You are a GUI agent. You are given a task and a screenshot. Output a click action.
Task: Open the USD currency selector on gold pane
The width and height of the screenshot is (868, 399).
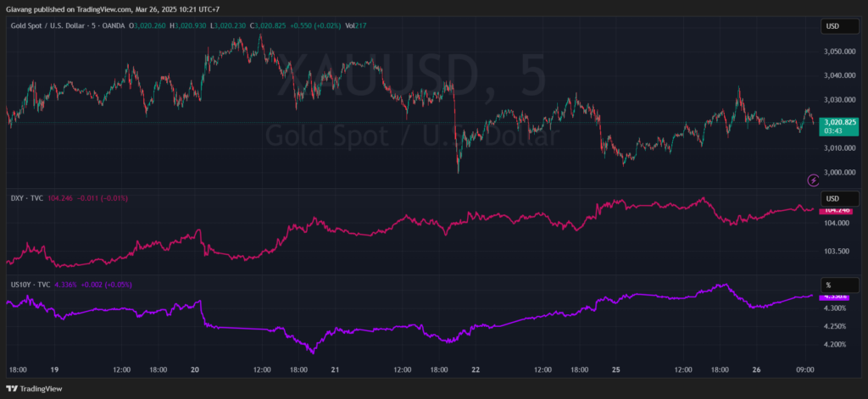839,26
